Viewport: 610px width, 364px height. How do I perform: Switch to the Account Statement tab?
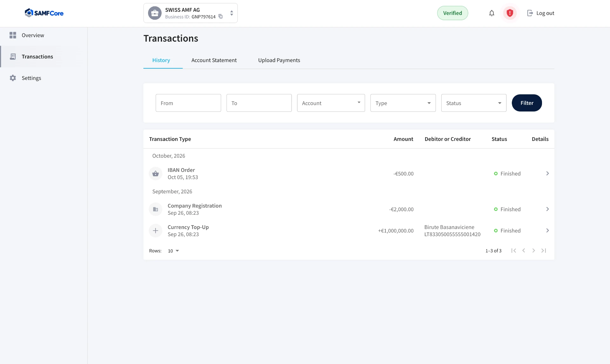click(214, 60)
